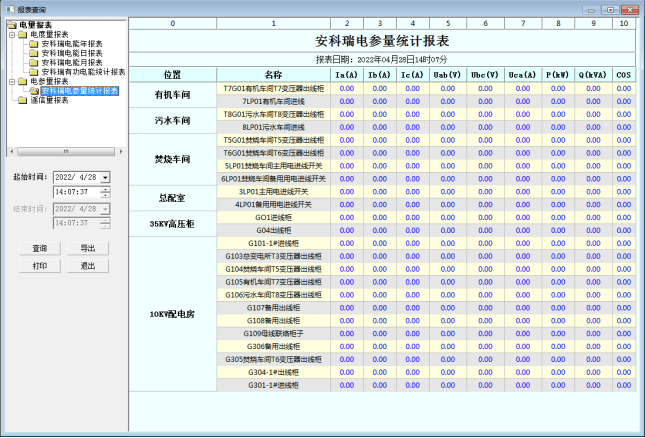The image size is (645, 438).
Task: Click the GO1进线柜 name cell
Action: point(274,218)
